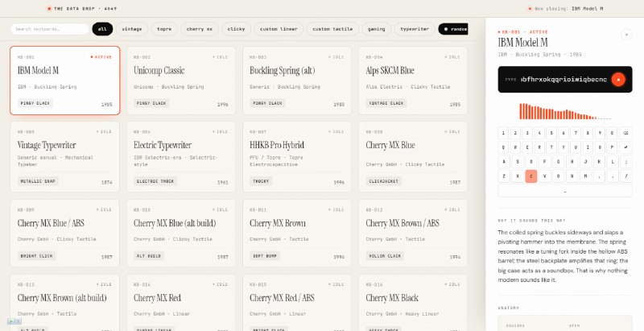The width and height of the screenshot is (644, 331).
Task: Click the Search keyboards input field
Action: pos(49,29)
